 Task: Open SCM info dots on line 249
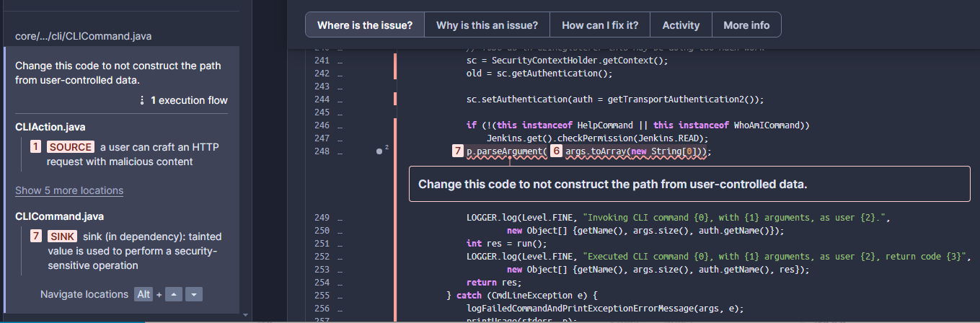point(340,218)
